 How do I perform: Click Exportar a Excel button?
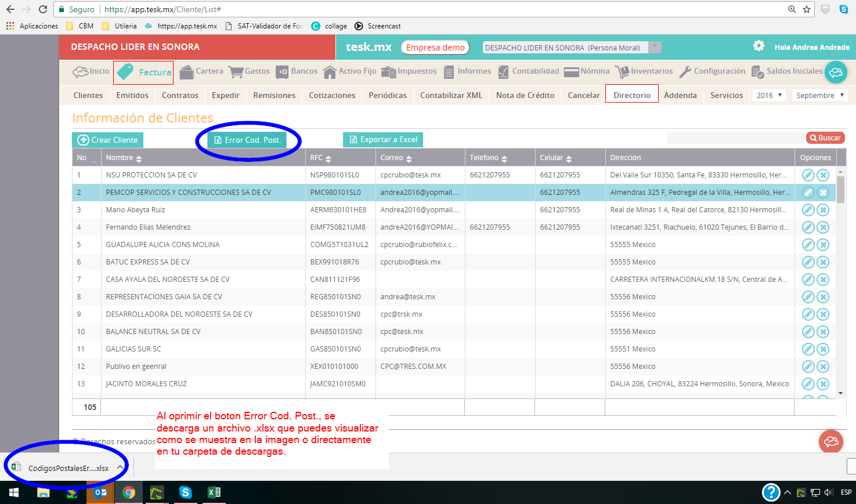point(383,140)
